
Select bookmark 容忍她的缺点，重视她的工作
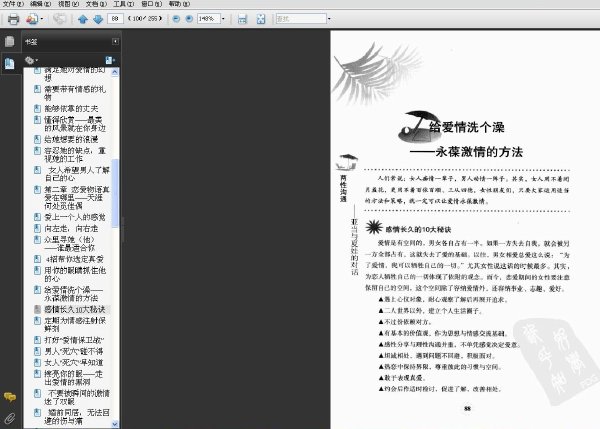75,155
